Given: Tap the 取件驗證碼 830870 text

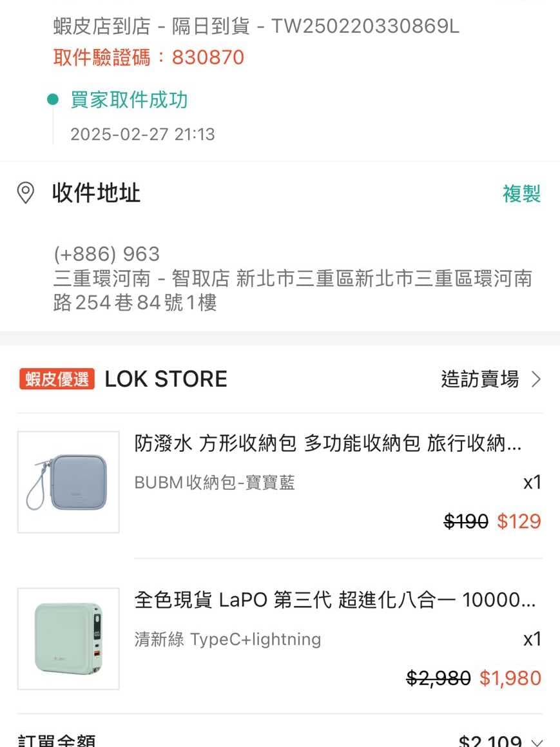Looking at the screenshot, I should point(149,57).
